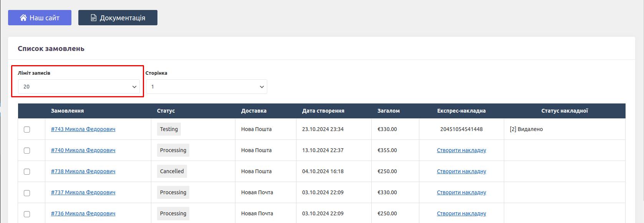Mark the checkbox for order #736

pyautogui.click(x=27, y=214)
